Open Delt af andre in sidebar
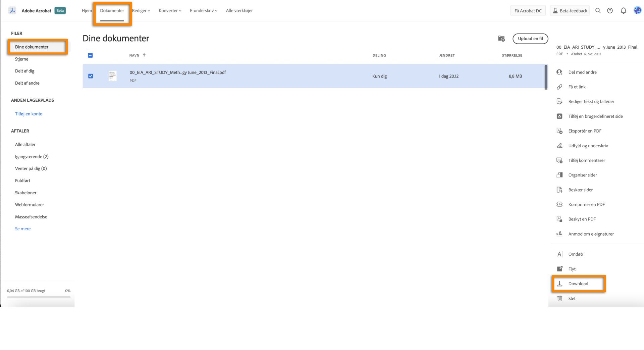Viewport: 644px width, 350px height. pos(27,83)
